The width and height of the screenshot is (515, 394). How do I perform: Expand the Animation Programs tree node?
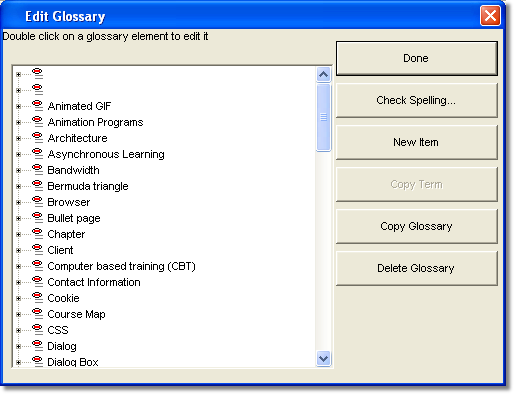click(x=19, y=122)
